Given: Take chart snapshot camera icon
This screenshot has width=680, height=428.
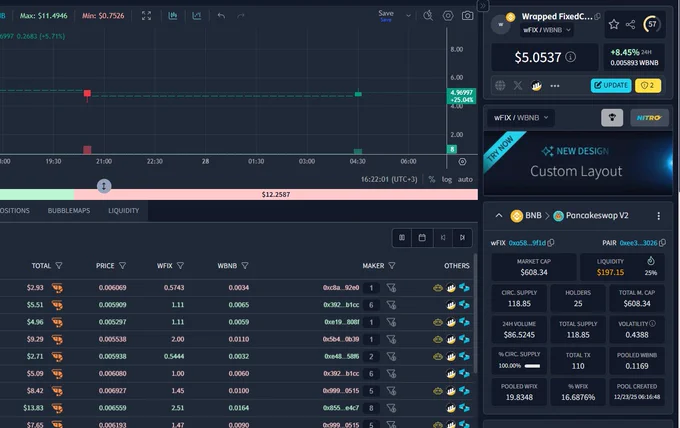Looking at the screenshot, I should click(x=468, y=16).
